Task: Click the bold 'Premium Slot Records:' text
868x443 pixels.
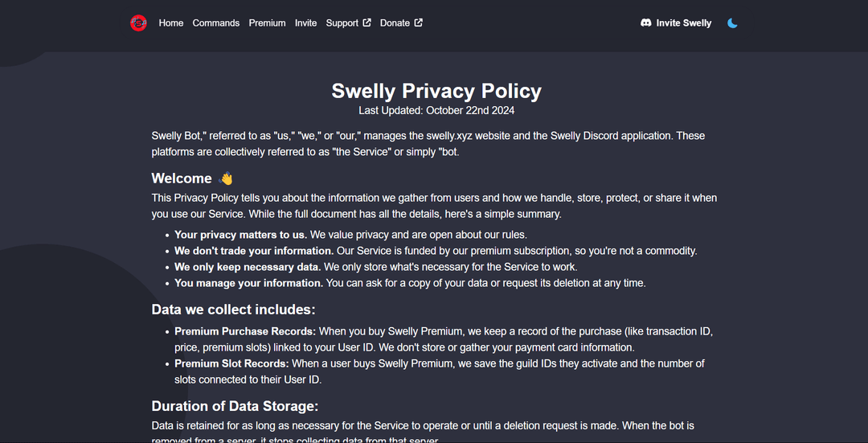Action: pyautogui.click(x=232, y=364)
